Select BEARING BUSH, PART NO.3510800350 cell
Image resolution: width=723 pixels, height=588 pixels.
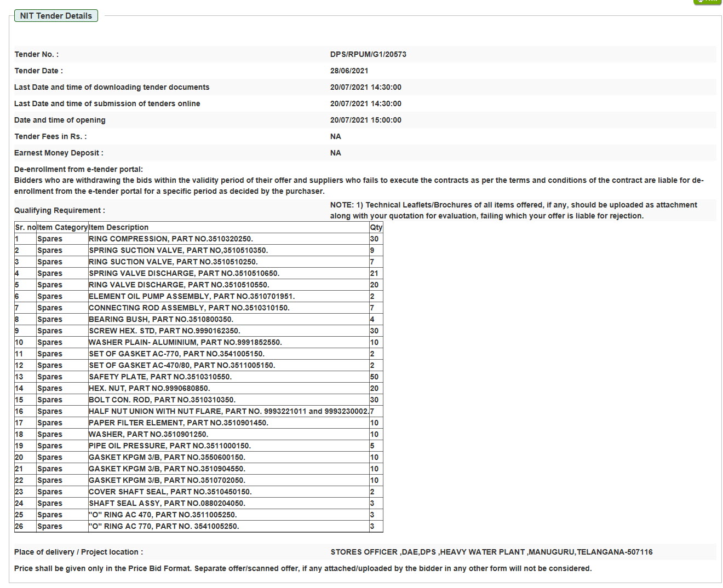click(228, 319)
